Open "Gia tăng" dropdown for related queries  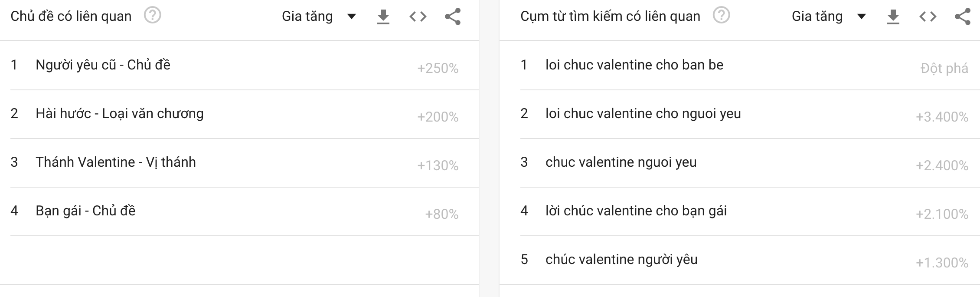point(829,16)
